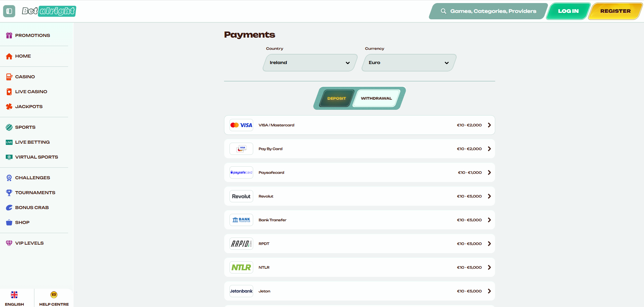The height and width of the screenshot is (307, 644).
Task: Click the Challenges badge icon
Action: (x=9, y=178)
